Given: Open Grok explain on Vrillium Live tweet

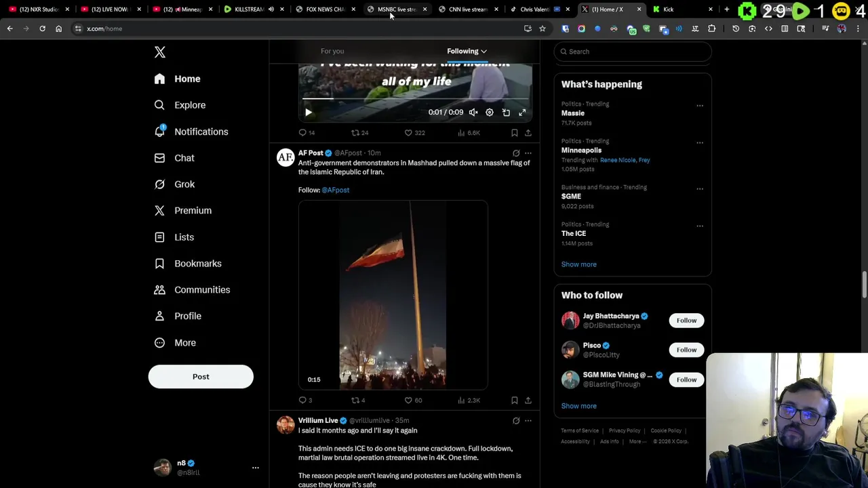Looking at the screenshot, I should pos(516,421).
